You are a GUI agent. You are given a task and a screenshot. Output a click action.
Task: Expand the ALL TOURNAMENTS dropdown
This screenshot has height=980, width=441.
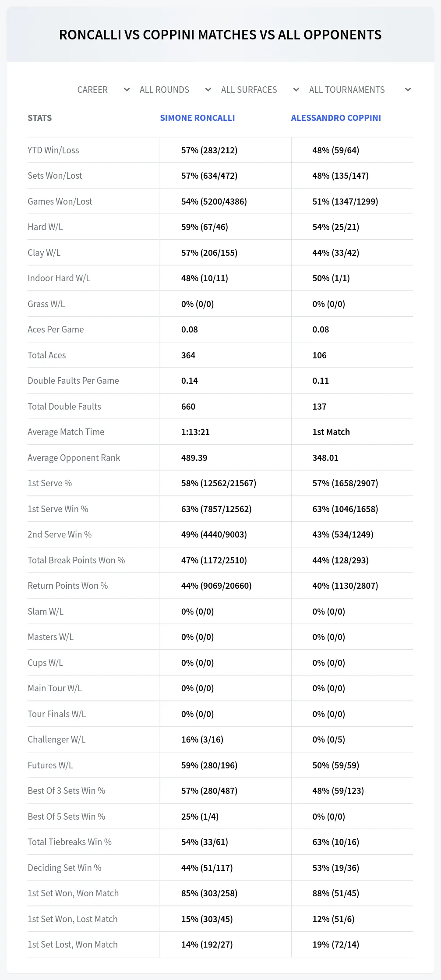360,90
